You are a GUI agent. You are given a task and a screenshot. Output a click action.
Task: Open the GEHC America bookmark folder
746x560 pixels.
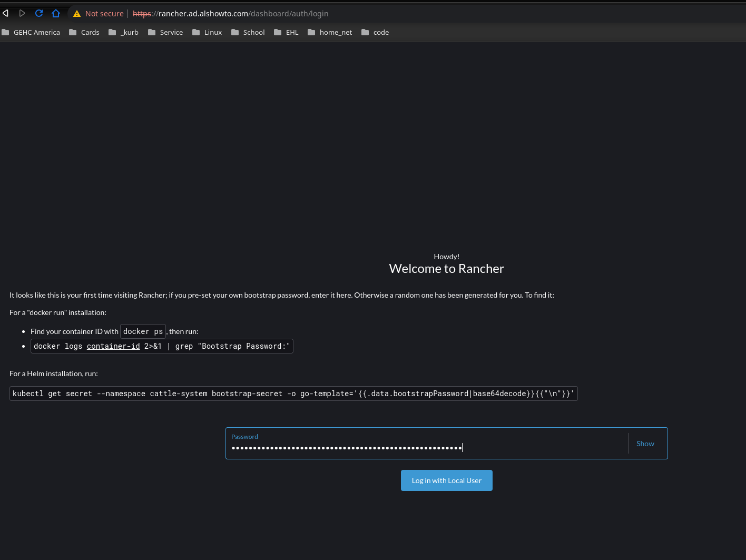tap(31, 32)
